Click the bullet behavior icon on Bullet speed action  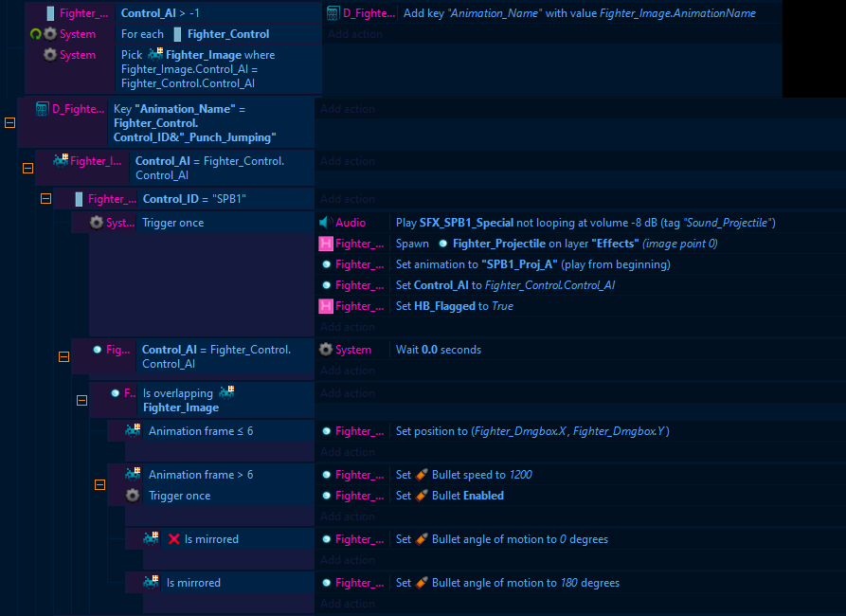pyautogui.click(x=423, y=475)
